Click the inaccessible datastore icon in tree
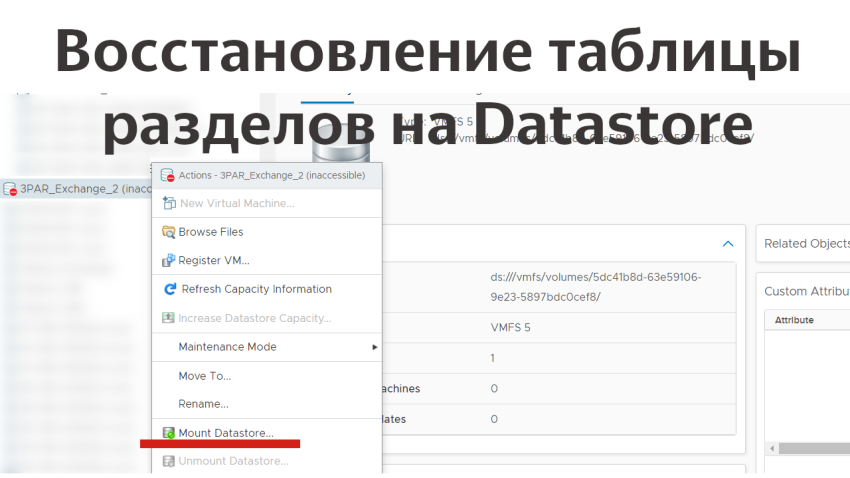The width and height of the screenshot is (850, 478). pyautogui.click(x=10, y=189)
